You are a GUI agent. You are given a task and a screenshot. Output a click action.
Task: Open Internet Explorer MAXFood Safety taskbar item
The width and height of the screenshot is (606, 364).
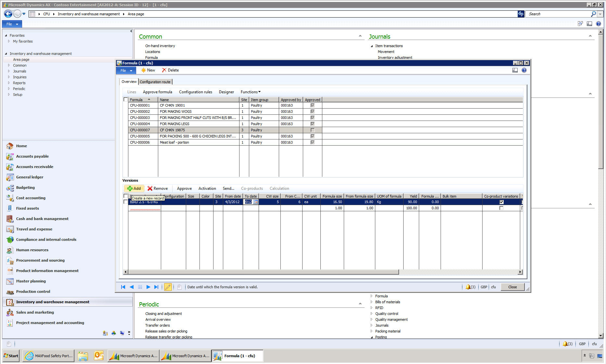point(48,356)
